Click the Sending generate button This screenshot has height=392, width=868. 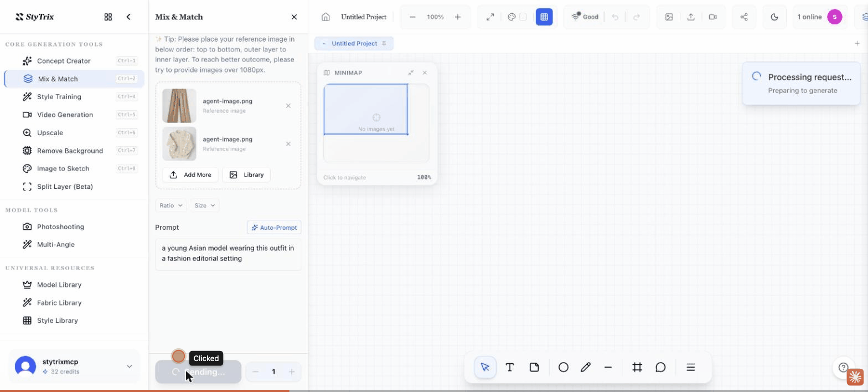[x=198, y=372]
